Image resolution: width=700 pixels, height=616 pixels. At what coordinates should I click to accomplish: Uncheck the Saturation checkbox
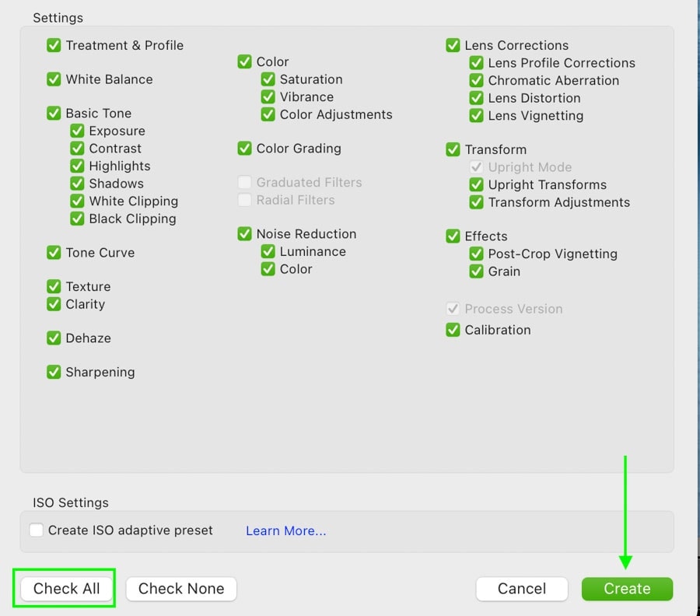click(268, 79)
